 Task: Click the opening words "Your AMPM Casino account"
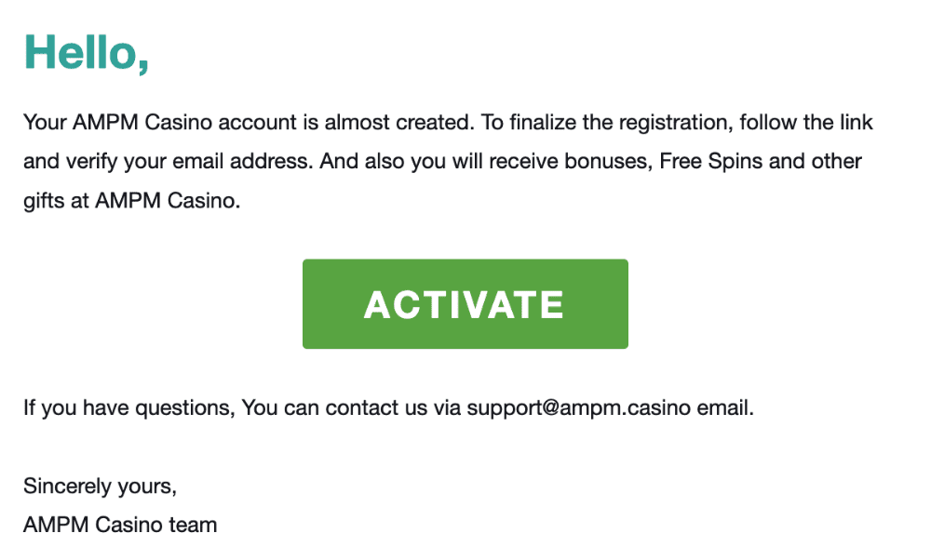pyautogui.click(x=140, y=123)
